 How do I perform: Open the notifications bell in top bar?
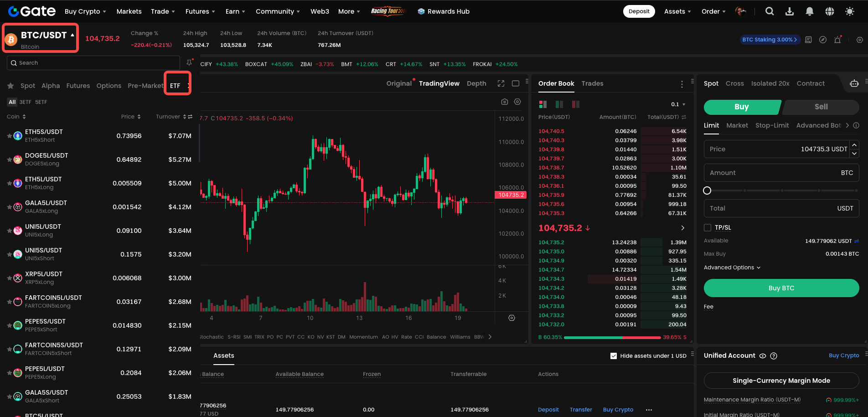810,11
